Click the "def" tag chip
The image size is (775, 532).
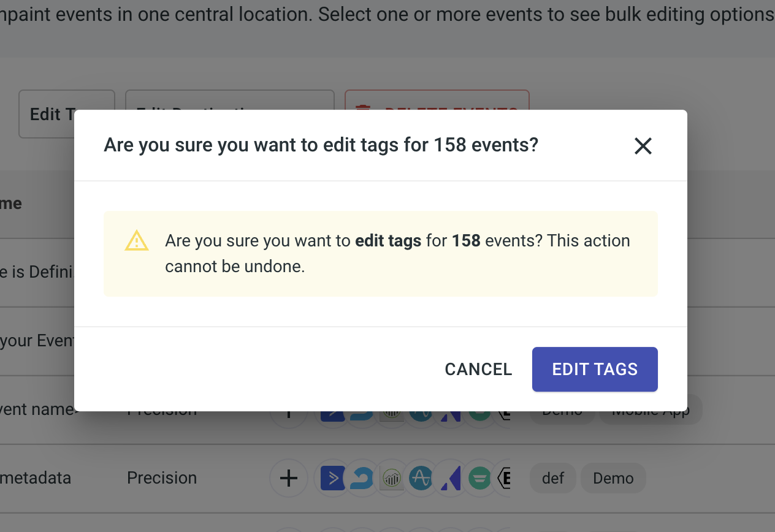[x=553, y=478]
